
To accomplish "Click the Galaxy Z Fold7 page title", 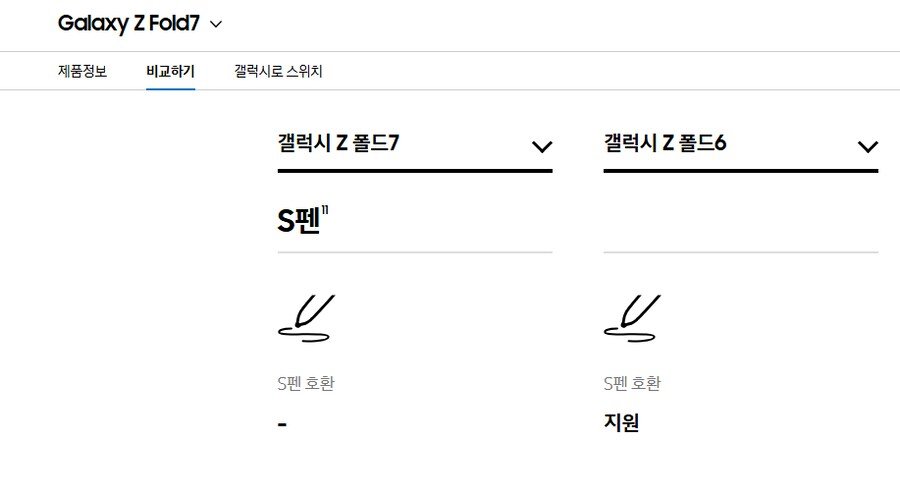I will coord(129,24).
